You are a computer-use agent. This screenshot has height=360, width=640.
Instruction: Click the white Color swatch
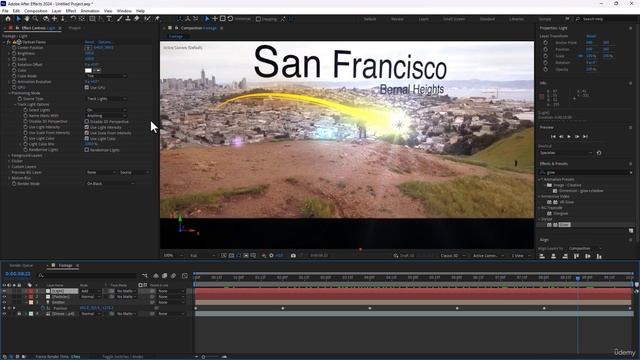(88, 70)
